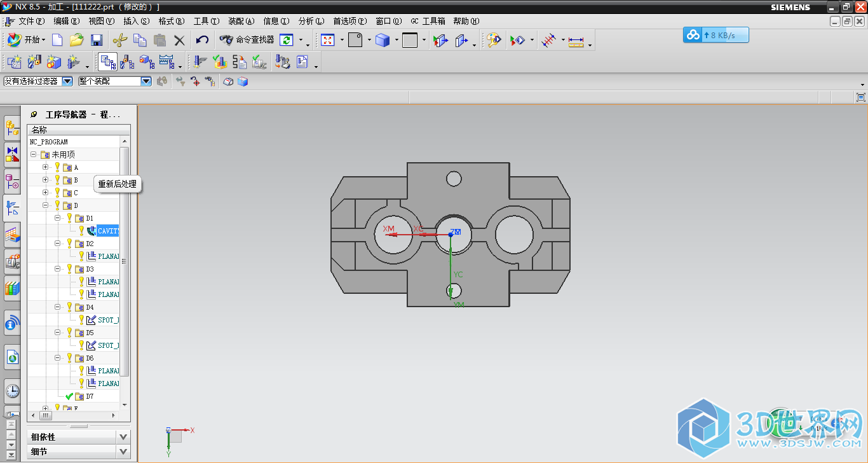Collapse the 未用项 tree node
Screen dimensions: 868x463
tap(33, 155)
